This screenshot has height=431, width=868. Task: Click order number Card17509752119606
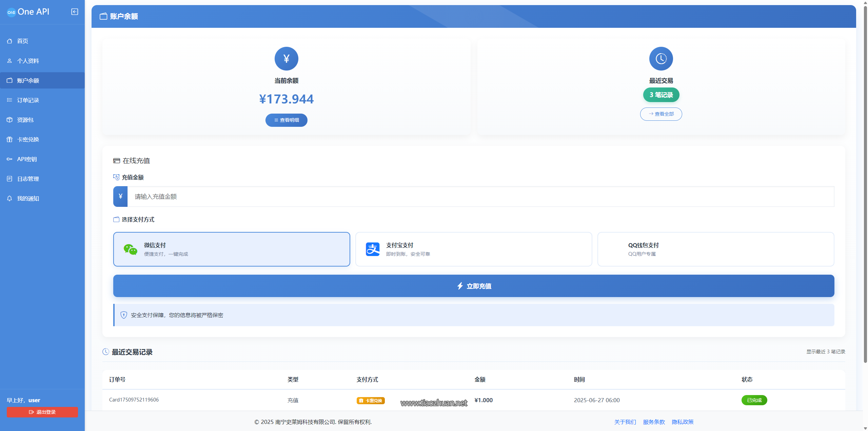134,400
